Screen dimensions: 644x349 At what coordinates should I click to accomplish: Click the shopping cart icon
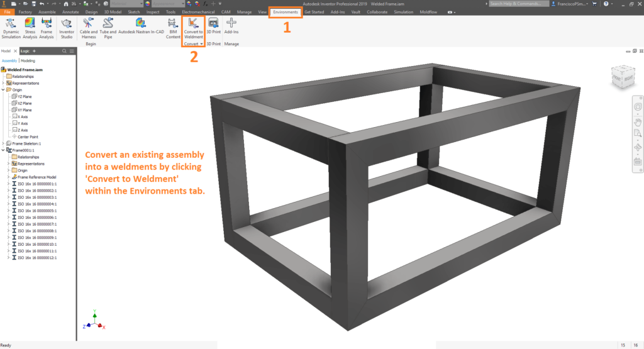tap(594, 4)
